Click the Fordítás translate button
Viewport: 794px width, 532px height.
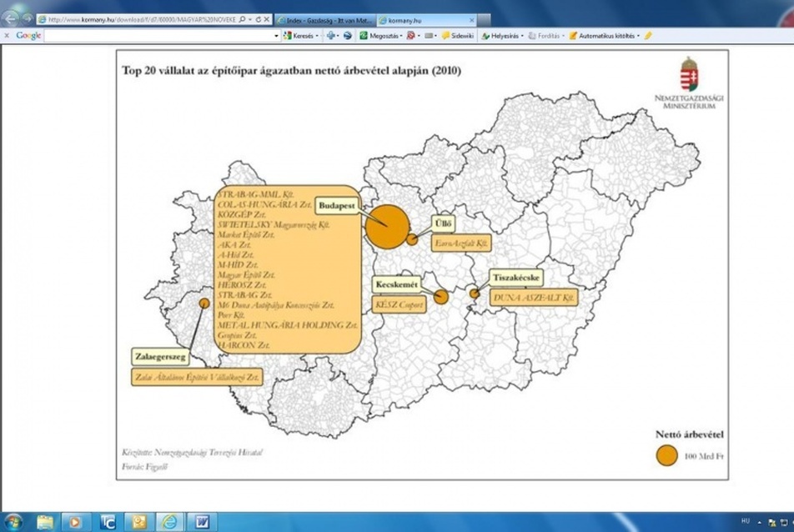coord(545,36)
